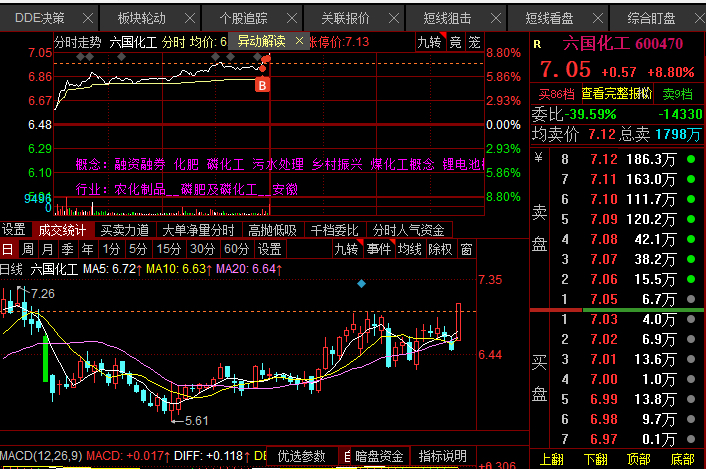This screenshot has width=706, height=469.
Task: Click gray dot beside buy price 7.02
Action: tap(691, 339)
